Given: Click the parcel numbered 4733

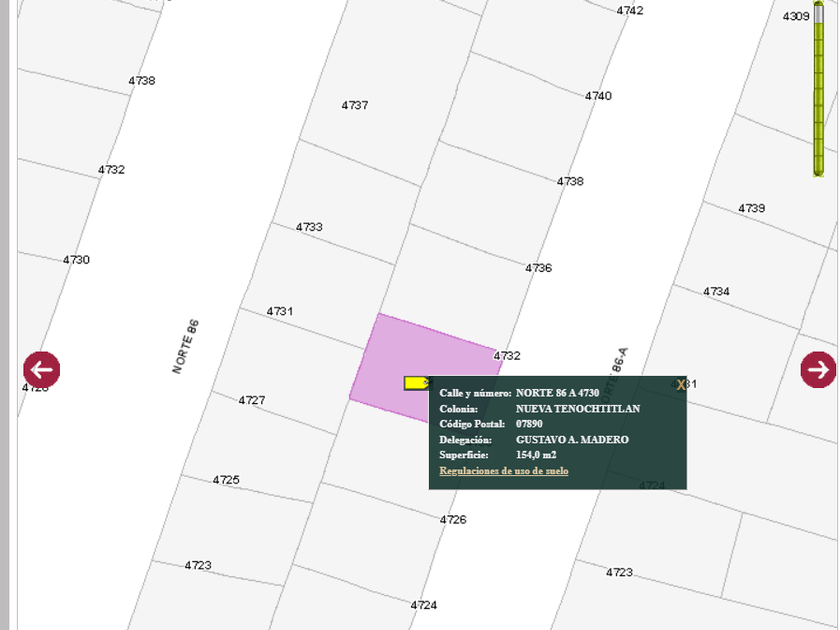Looking at the screenshot, I should pyautogui.click(x=309, y=227).
